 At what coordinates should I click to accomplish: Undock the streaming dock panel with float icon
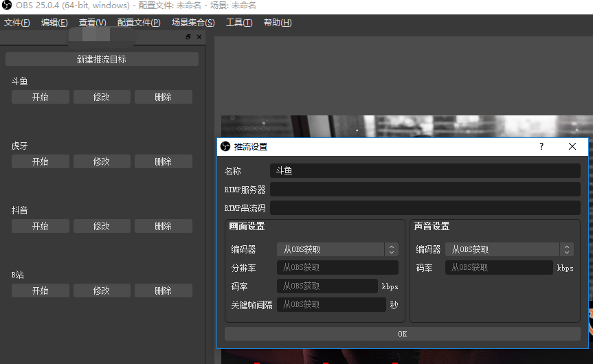188,36
